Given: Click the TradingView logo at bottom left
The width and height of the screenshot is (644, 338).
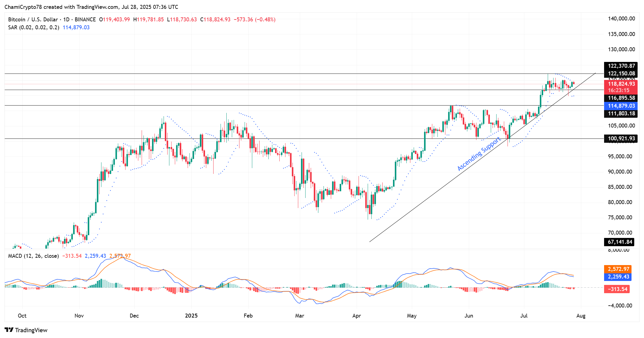Looking at the screenshot, I should point(26,330).
